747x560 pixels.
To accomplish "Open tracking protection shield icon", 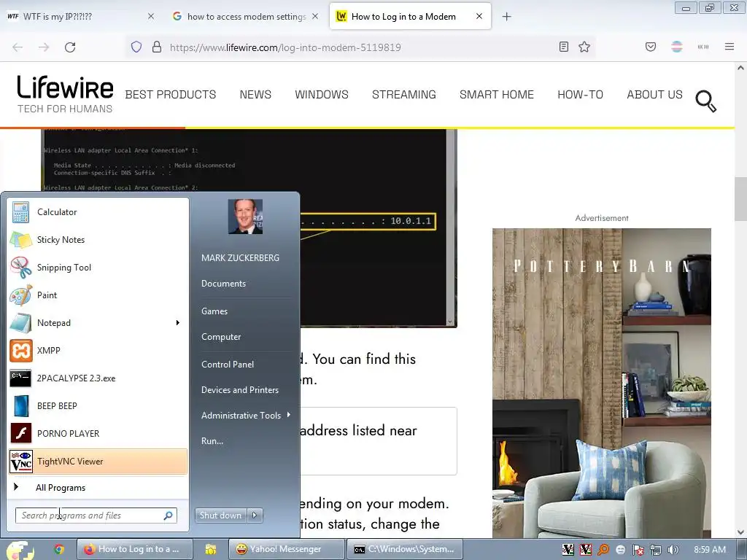I will [x=136, y=47].
